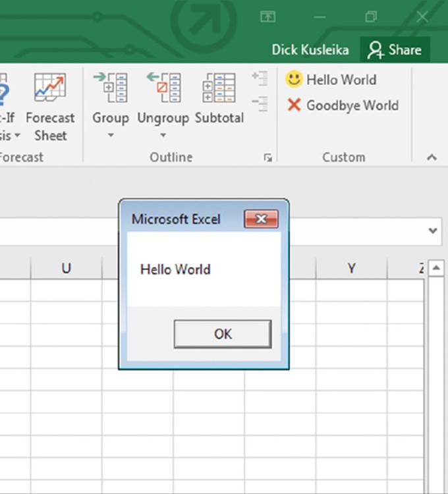Collapse the ribbon with the chevron

click(x=432, y=157)
